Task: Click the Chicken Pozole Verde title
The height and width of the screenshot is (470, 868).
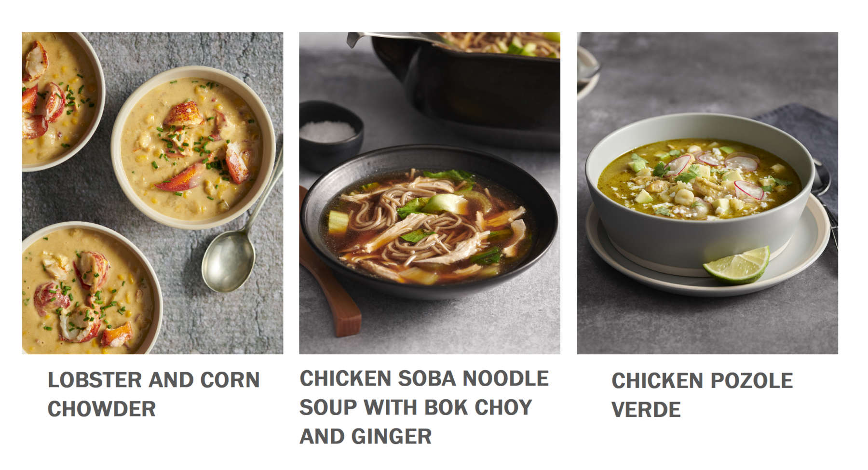Action: tap(702, 395)
